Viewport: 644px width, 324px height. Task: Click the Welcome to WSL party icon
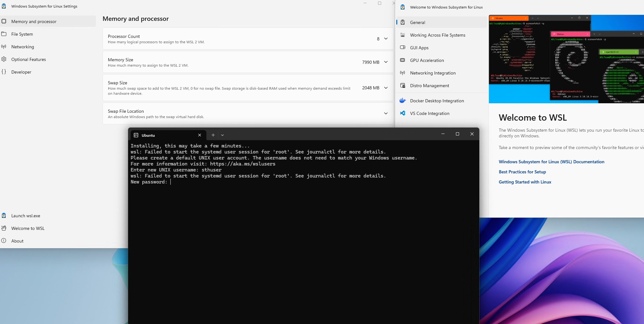(x=4, y=228)
